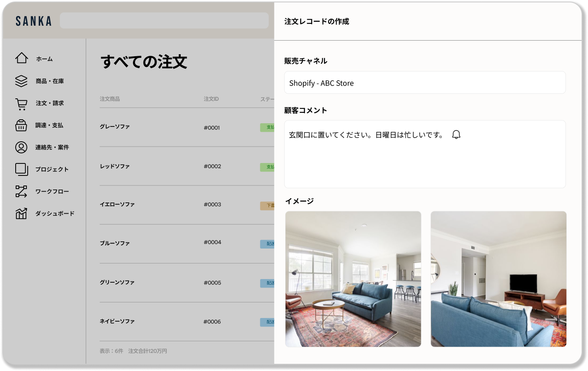
Task: Click the person icon for 連絡先・案件
Action: (x=21, y=147)
